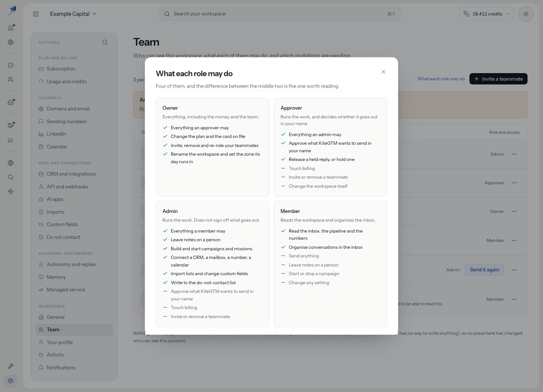Click the Owner card heading in the dialog
543x392 pixels.
point(170,108)
